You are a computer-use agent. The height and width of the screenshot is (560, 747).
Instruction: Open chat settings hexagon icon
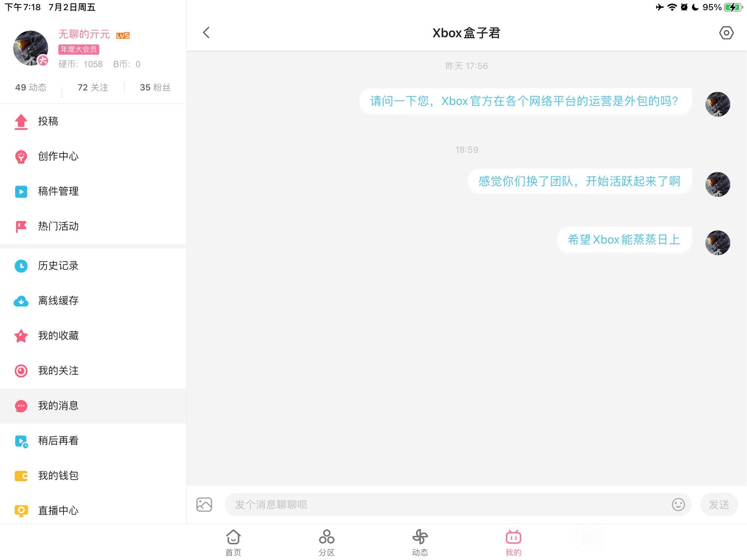coord(726,33)
